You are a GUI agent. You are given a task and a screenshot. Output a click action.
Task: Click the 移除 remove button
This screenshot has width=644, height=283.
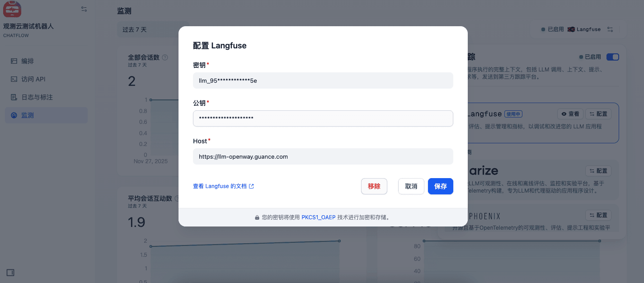point(374,186)
